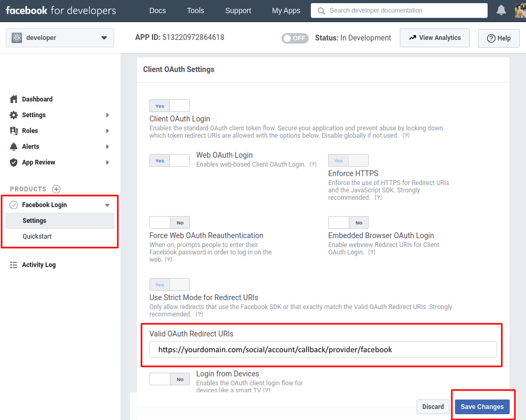Expand the Roles sidebar arrow
The height and width of the screenshot is (420, 526).
pyautogui.click(x=107, y=131)
